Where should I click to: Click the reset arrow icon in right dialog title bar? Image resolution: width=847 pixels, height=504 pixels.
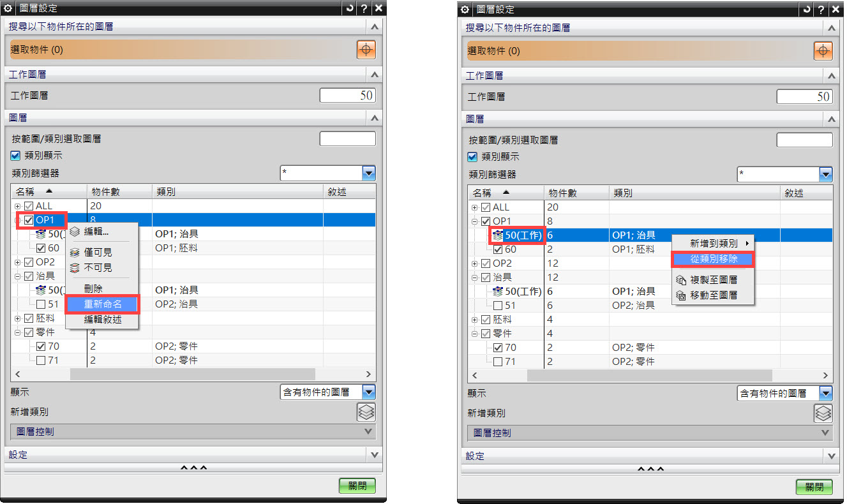point(807,10)
